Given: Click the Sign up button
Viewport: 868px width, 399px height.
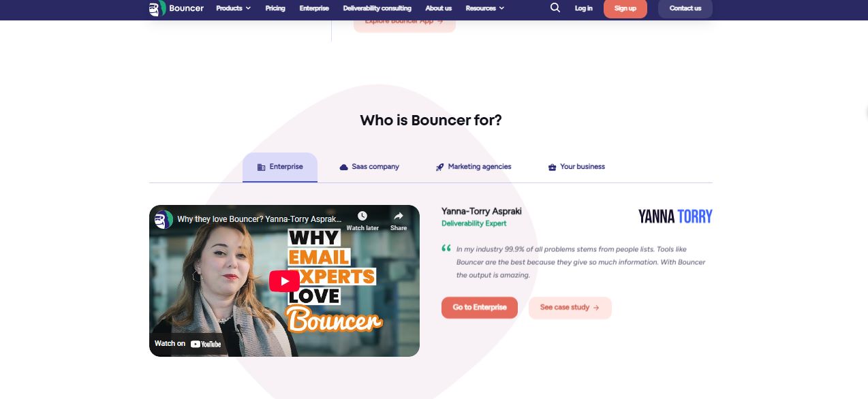Looking at the screenshot, I should (x=625, y=8).
